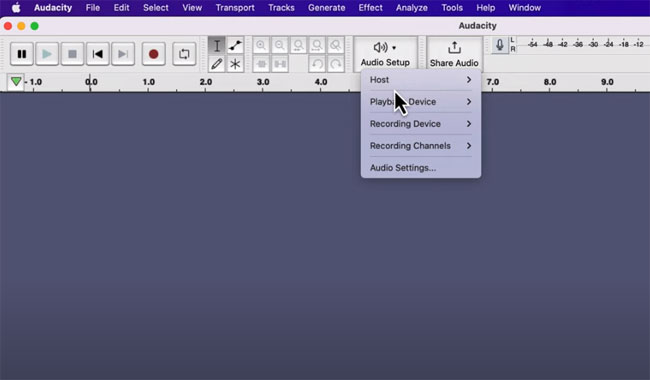650x380 pixels.
Task: Click the green playhead triangle on the timeline
Action: coord(16,82)
